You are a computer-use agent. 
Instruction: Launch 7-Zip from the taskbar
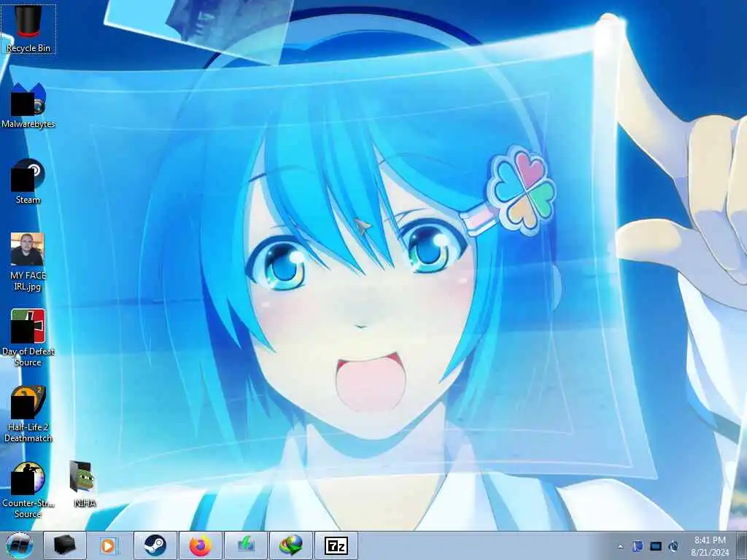click(x=336, y=545)
